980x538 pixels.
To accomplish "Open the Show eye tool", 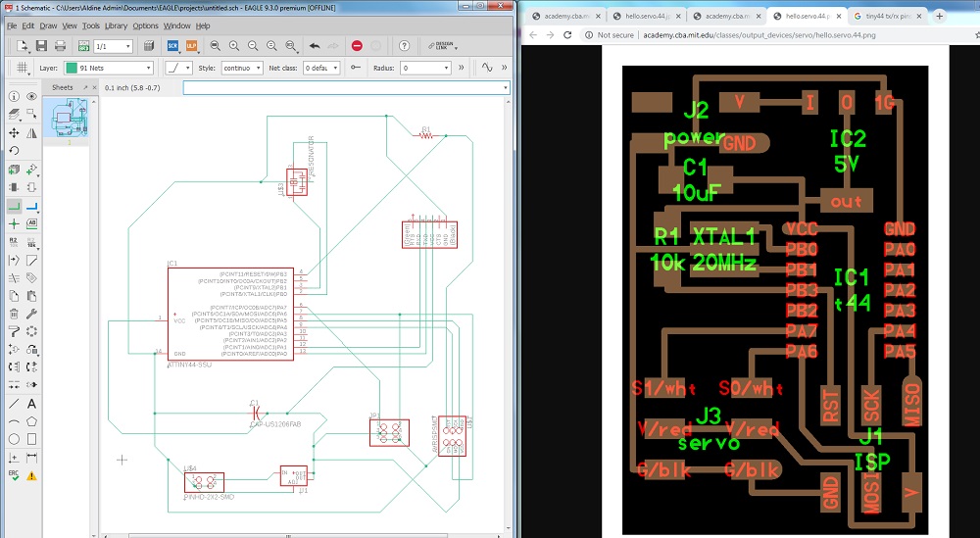I will [x=32, y=96].
